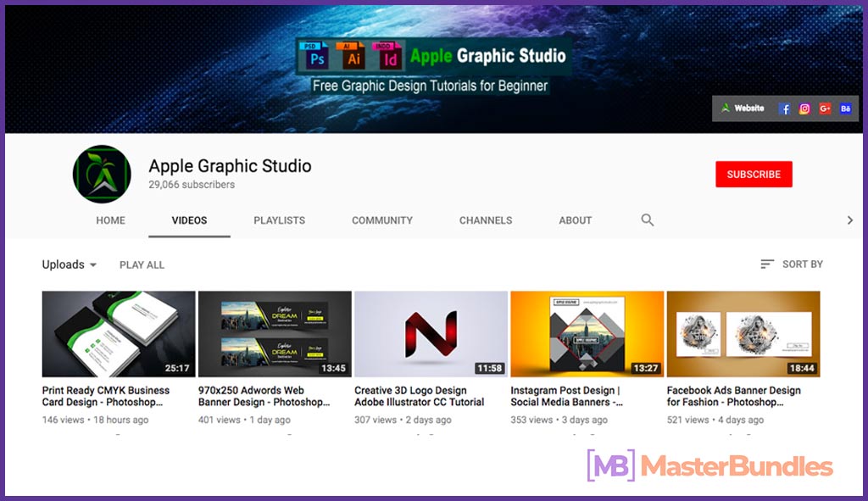Image resolution: width=868 pixels, height=501 pixels.
Task: Open the Playlists tab
Action: tap(280, 220)
